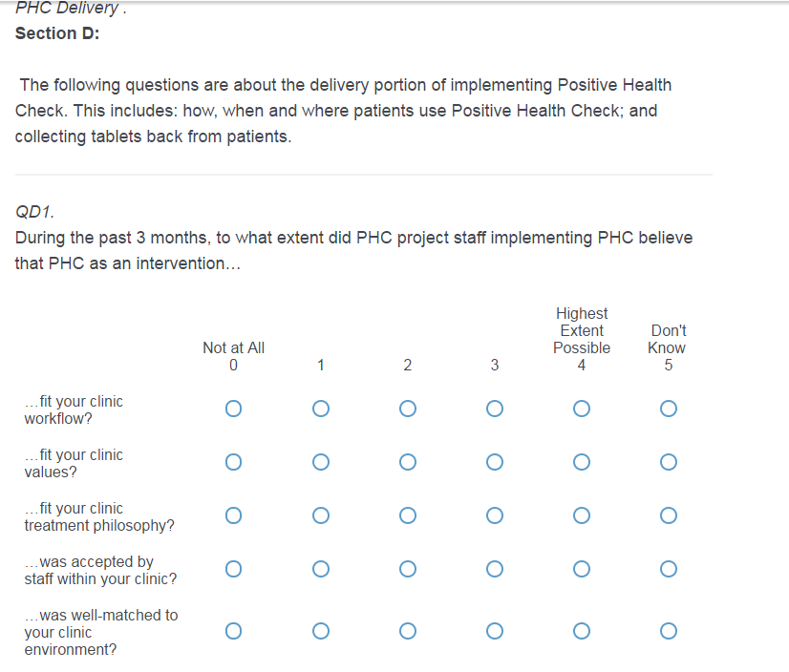Mark 'Don't Know' for fit clinic workflow
789x672 pixels.
pyautogui.click(x=668, y=409)
